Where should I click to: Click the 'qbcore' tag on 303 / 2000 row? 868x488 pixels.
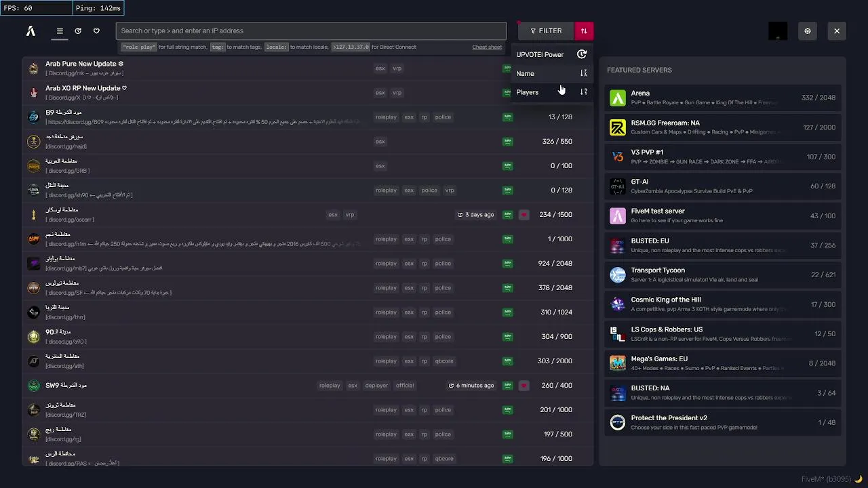coord(444,361)
